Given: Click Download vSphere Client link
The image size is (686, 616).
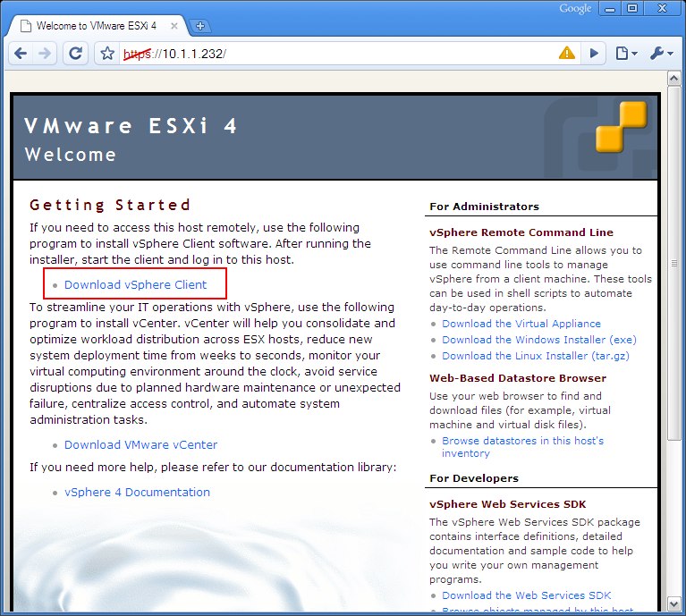Looking at the screenshot, I should coord(136,285).
